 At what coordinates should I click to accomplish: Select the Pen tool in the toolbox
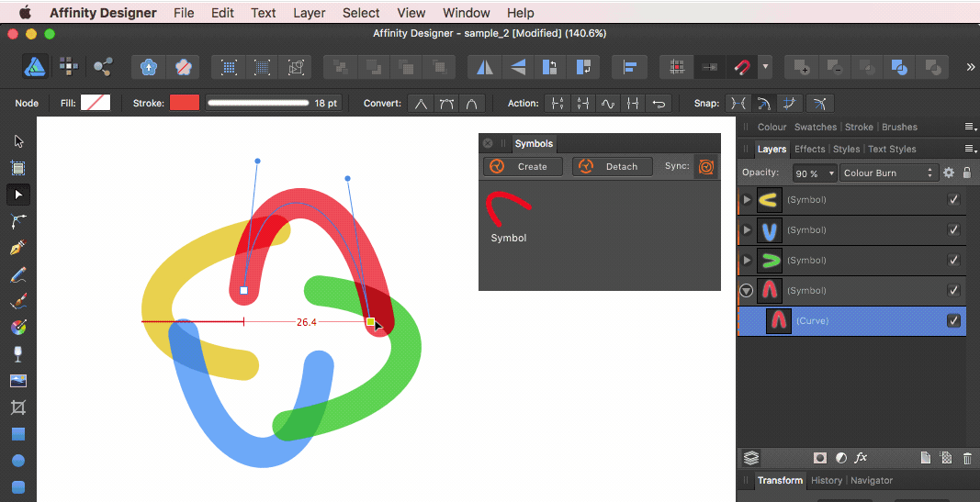point(18,247)
